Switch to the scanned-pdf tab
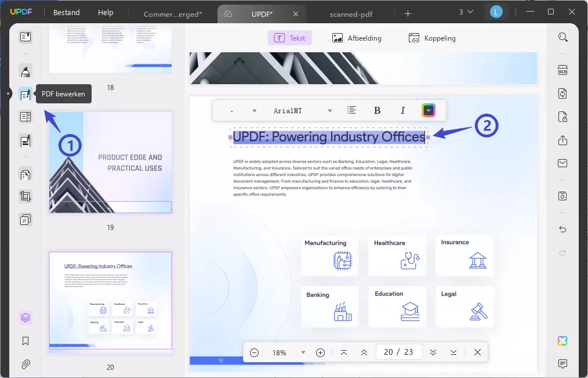This screenshot has width=588, height=378. (x=351, y=15)
